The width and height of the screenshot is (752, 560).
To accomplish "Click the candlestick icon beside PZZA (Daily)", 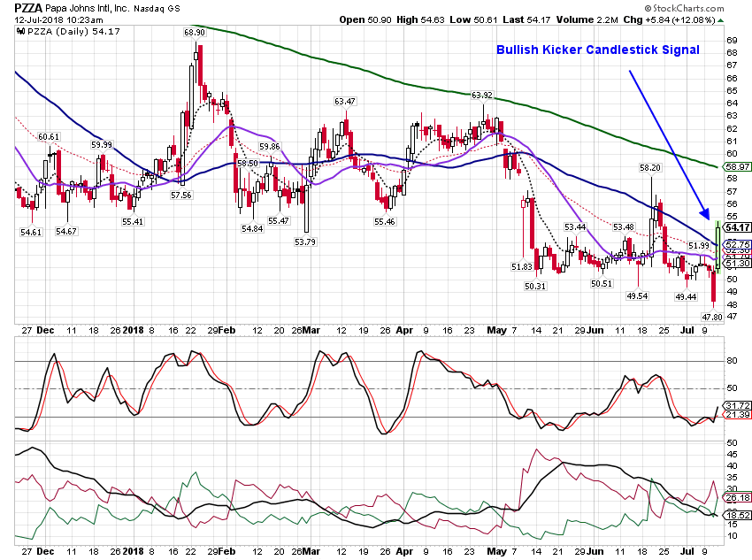I will 20,32.
